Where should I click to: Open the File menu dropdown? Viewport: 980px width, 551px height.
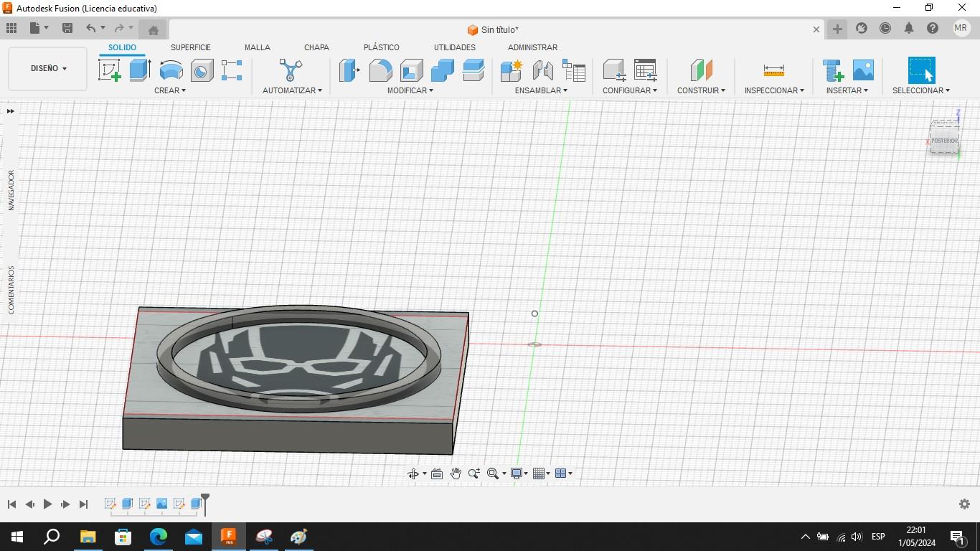point(39,28)
